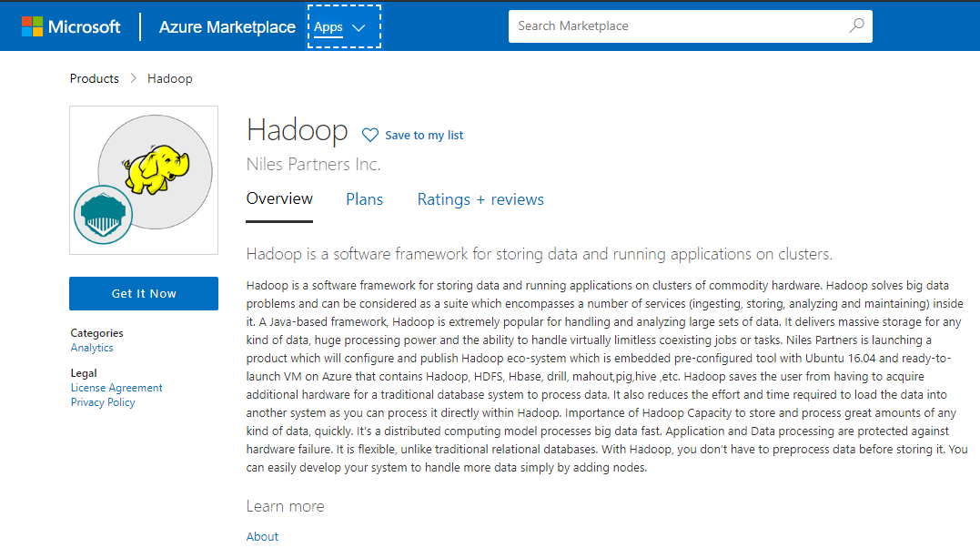Expand the Apps dropdown menu
The image size is (980, 548).
[328, 26]
